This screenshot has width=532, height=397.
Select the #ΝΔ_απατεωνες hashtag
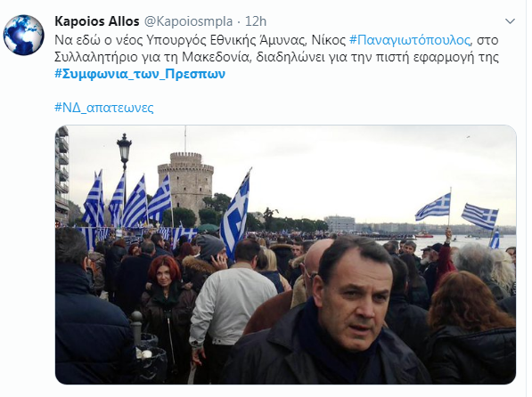104,108
